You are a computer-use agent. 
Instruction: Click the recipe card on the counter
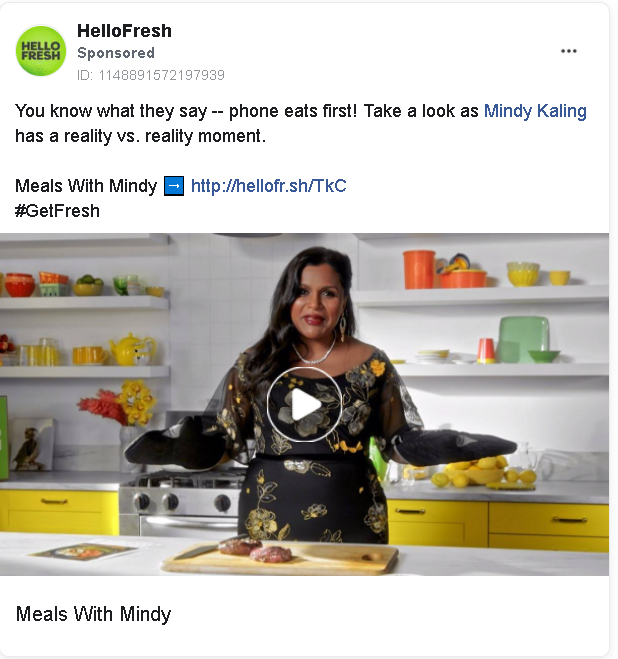coord(85,551)
